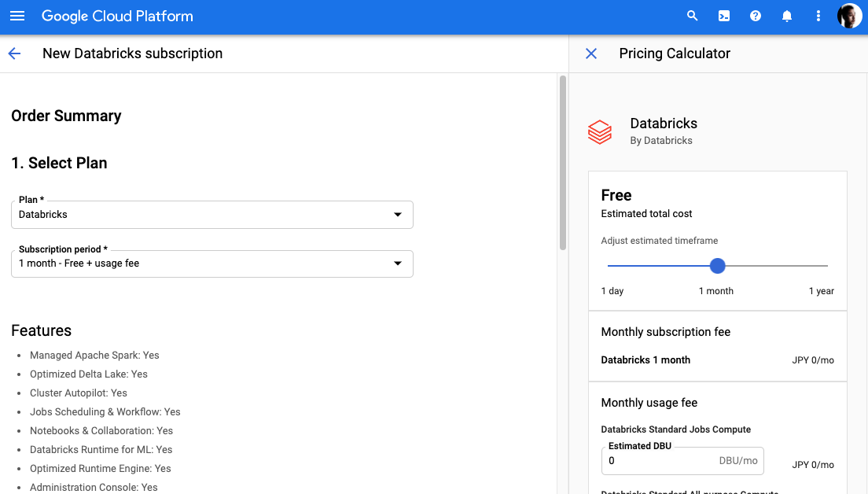
Task: Click 'Optimized Delta Lake: Yes' feature
Action: [x=89, y=374]
